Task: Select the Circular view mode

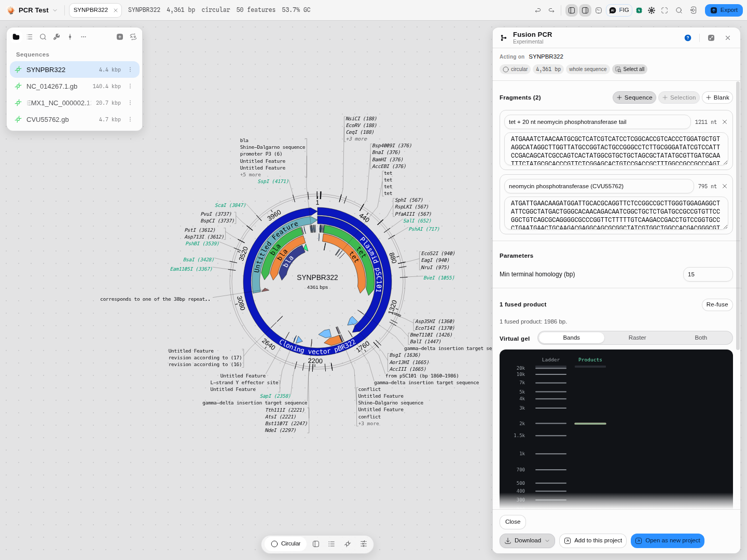Action: coord(286,544)
